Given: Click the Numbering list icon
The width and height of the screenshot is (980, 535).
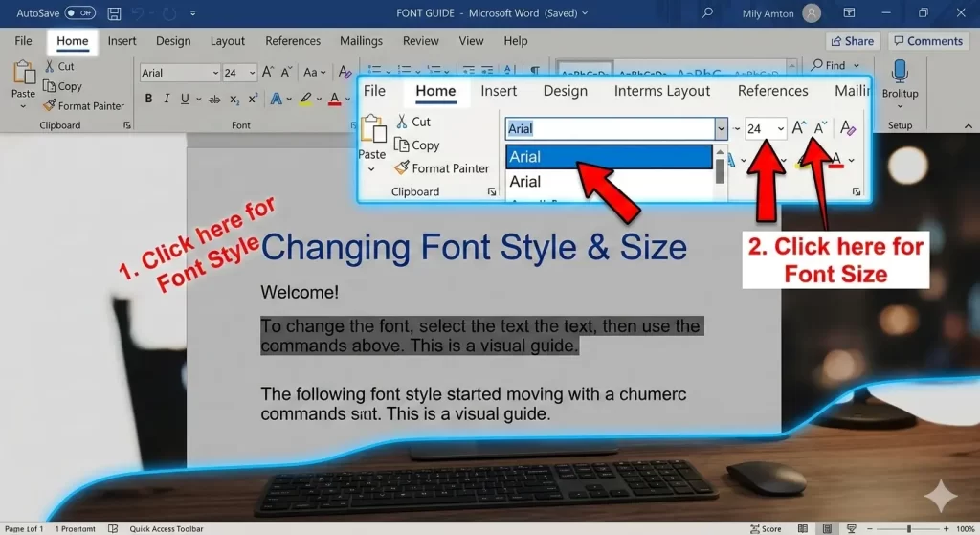Looking at the screenshot, I should pos(405,69).
